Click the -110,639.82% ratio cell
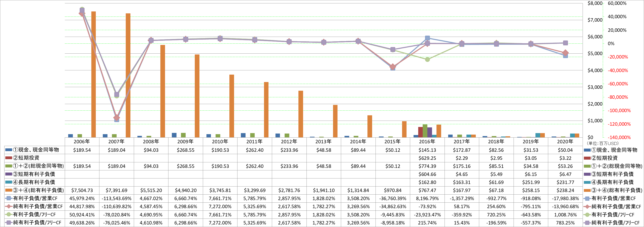Image resolution: width=644 pixels, height=227 pixels. click(x=116, y=206)
